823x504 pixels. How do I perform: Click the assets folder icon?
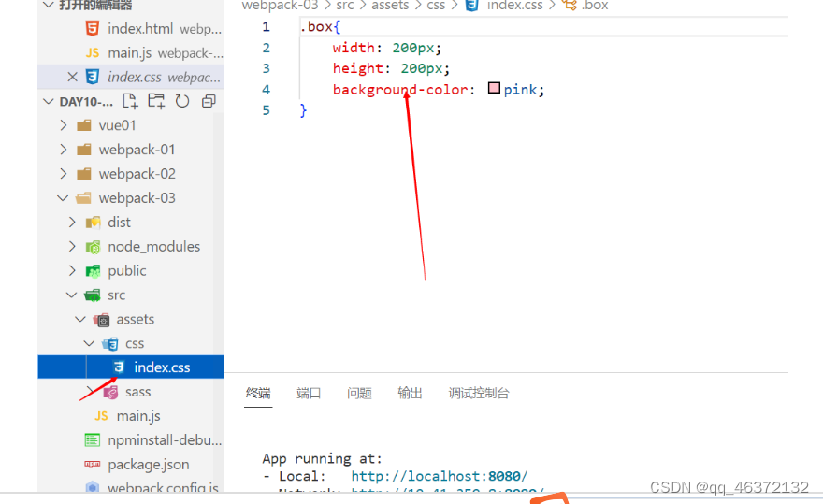coord(101,319)
